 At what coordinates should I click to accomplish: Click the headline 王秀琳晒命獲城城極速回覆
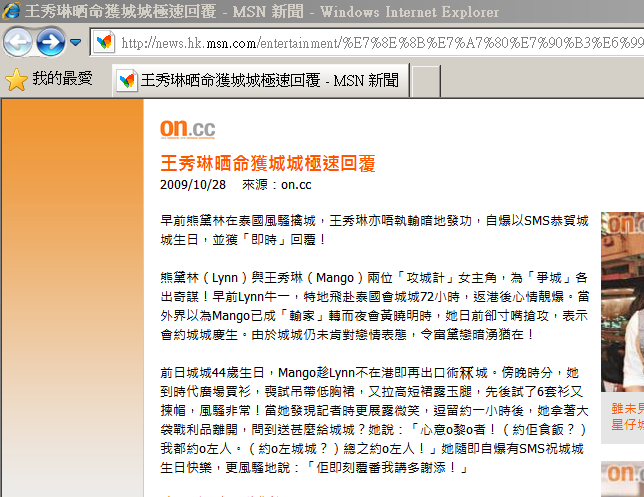tap(268, 163)
